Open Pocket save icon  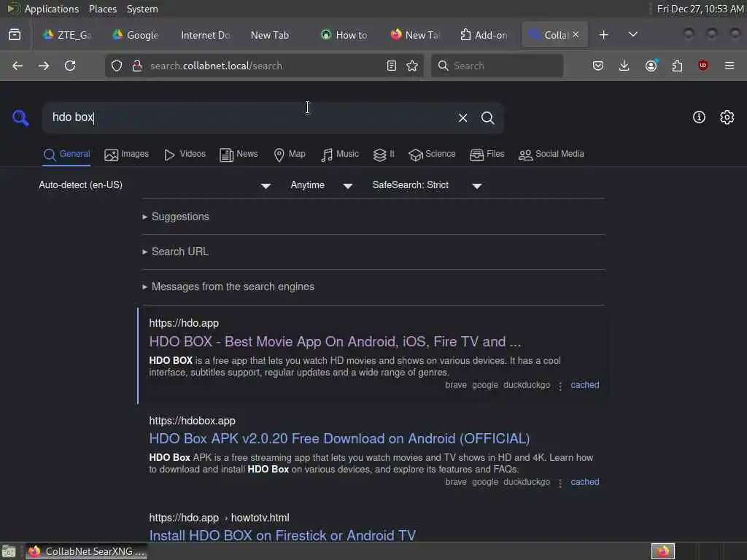click(x=598, y=66)
